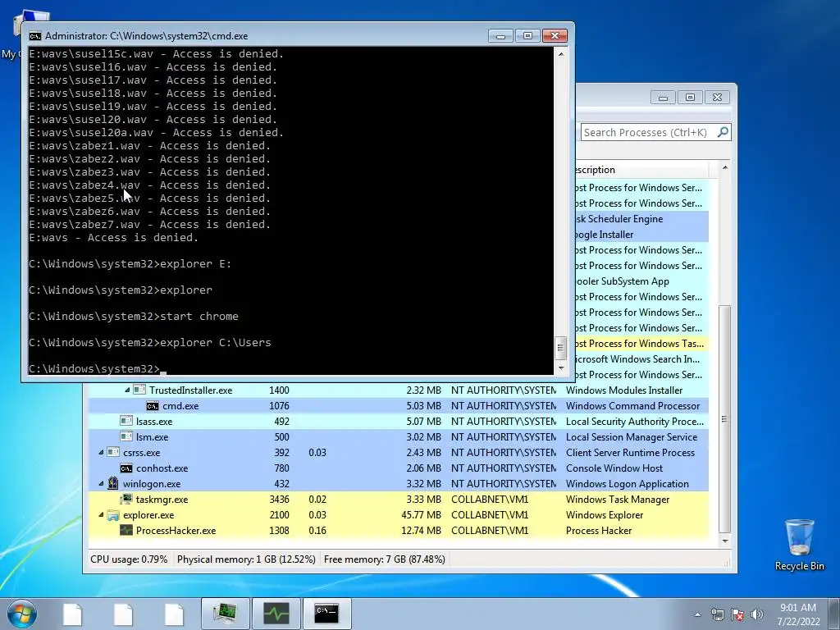Click the lsm.exe process icon
The width and height of the screenshot is (840, 630).
point(126,436)
